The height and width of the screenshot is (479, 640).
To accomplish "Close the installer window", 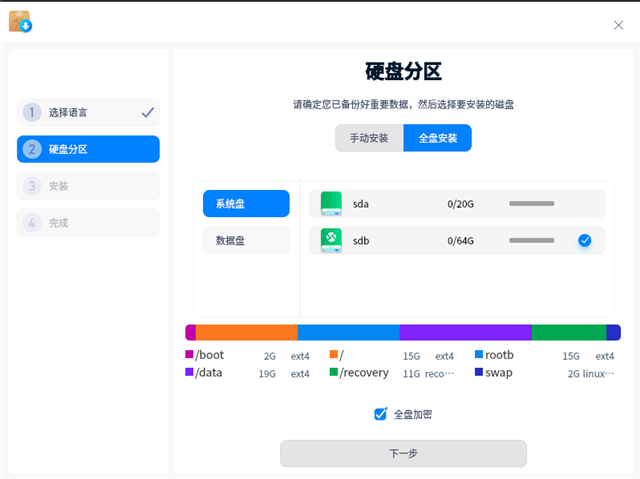I will point(618,25).
